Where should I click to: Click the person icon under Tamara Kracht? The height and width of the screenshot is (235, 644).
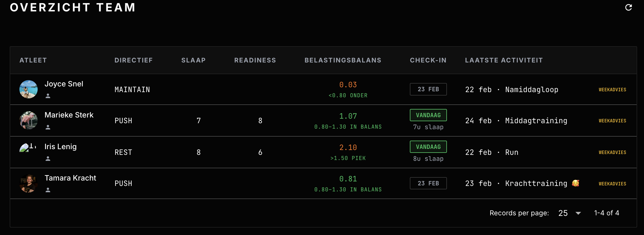tap(48, 190)
